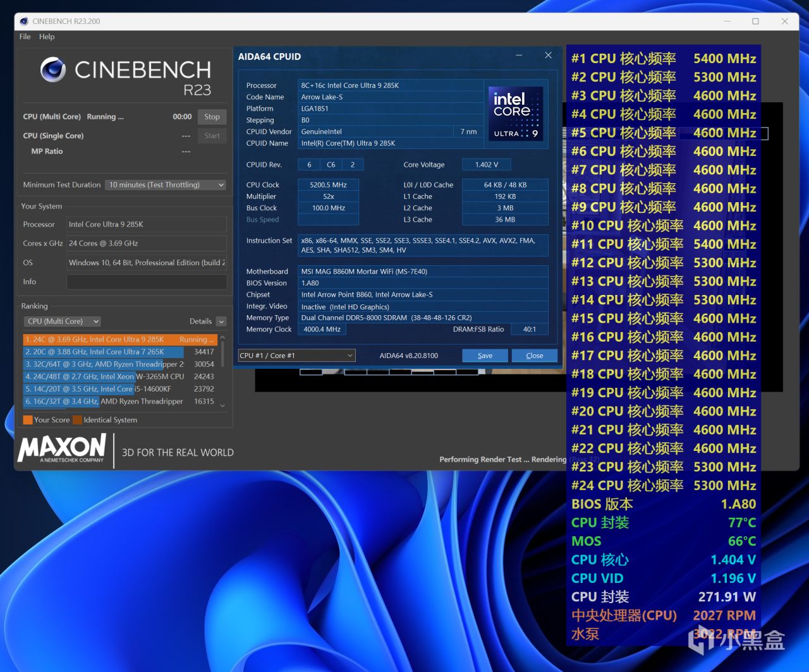Click the Info text field
Image resolution: width=809 pixels, height=672 pixels.
pos(147,282)
